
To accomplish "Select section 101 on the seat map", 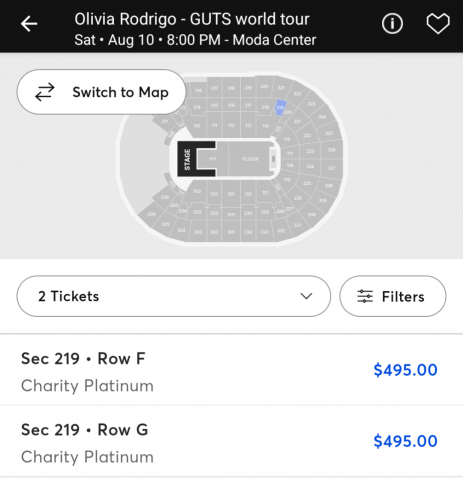I will pyautogui.click(x=231, y=194).
